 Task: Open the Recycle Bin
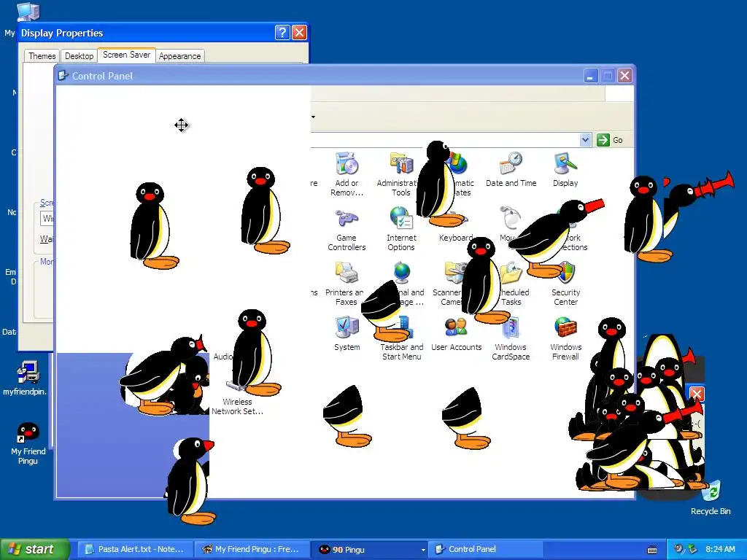[711, 493]
